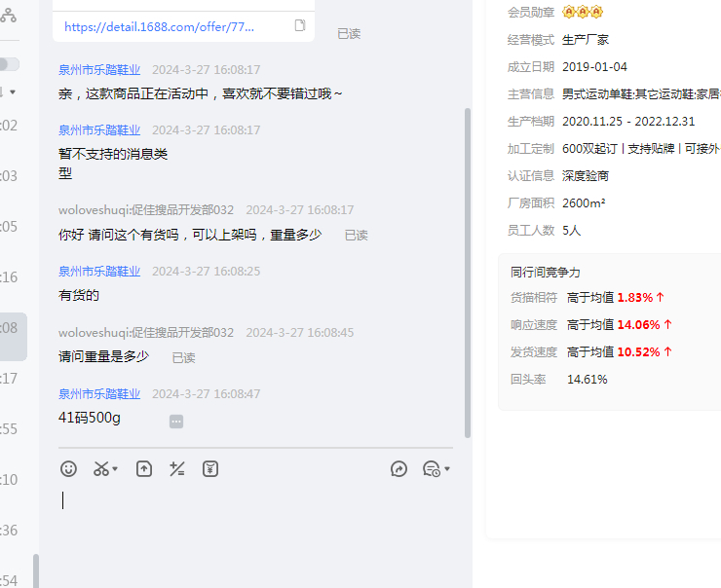Expand the dropdown arrow in left sidebar

(13, 92)
